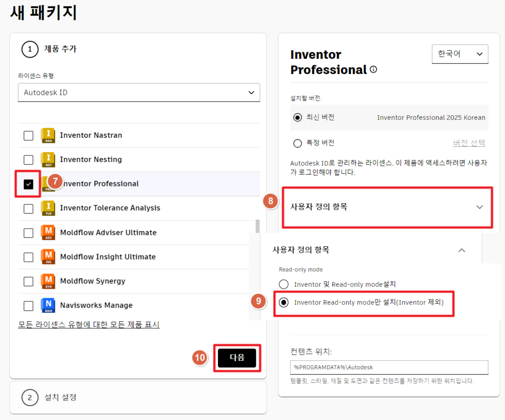Image resolution: width=505 pixels, height=420 pixels.
Task: Click 모든 라이센스 유형에 대한 모든 제품 표시 link
Action: click(89, 325)
